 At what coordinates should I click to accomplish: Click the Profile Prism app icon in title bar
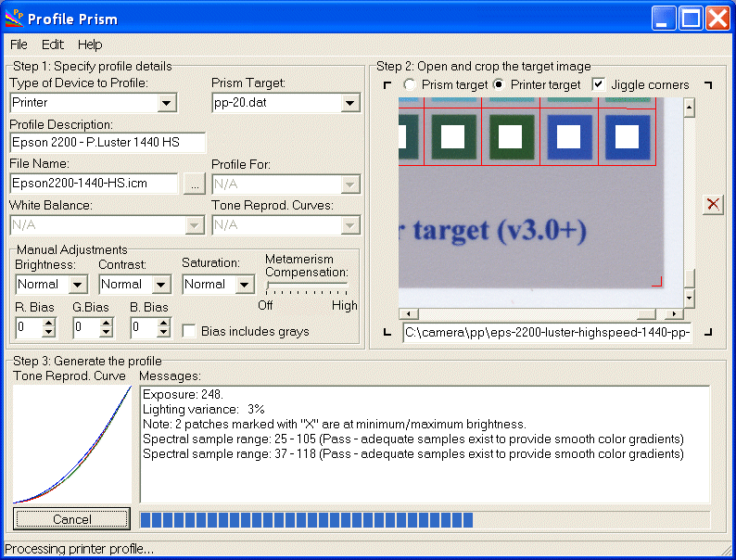coord(14,18)
